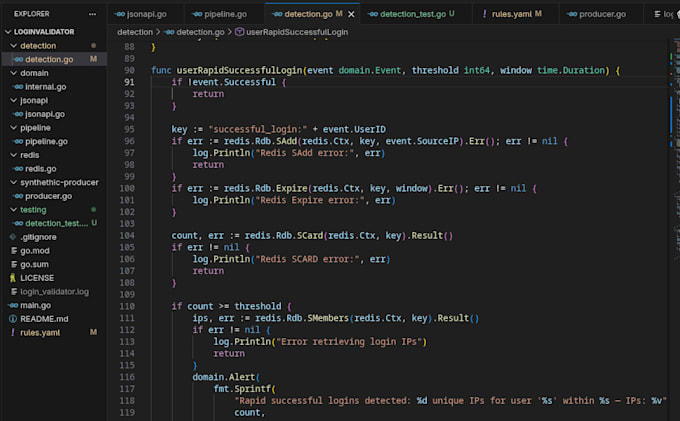Click the function name userRapidSuccessfulLogin on line 90
Screen dimensions: 680x421
[x=239, y=70]
